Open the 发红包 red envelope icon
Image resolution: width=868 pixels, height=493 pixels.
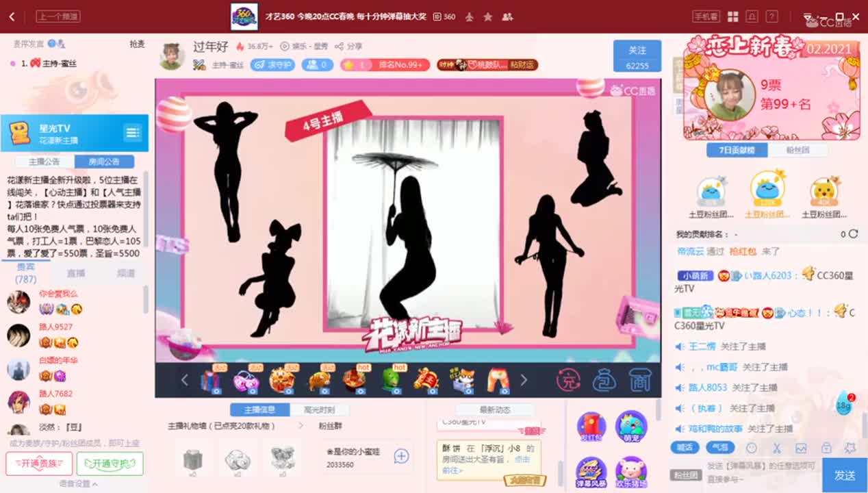click(591, 427)
